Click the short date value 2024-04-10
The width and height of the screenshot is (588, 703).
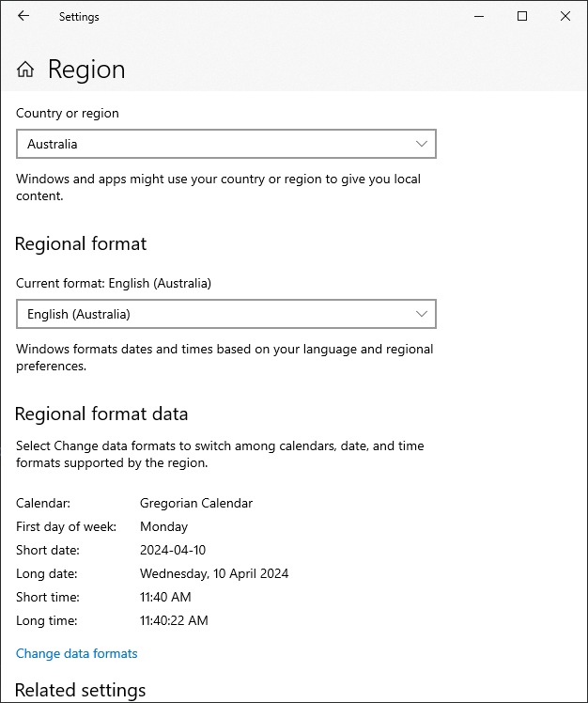pyautogui.click(x=173, y=550)
